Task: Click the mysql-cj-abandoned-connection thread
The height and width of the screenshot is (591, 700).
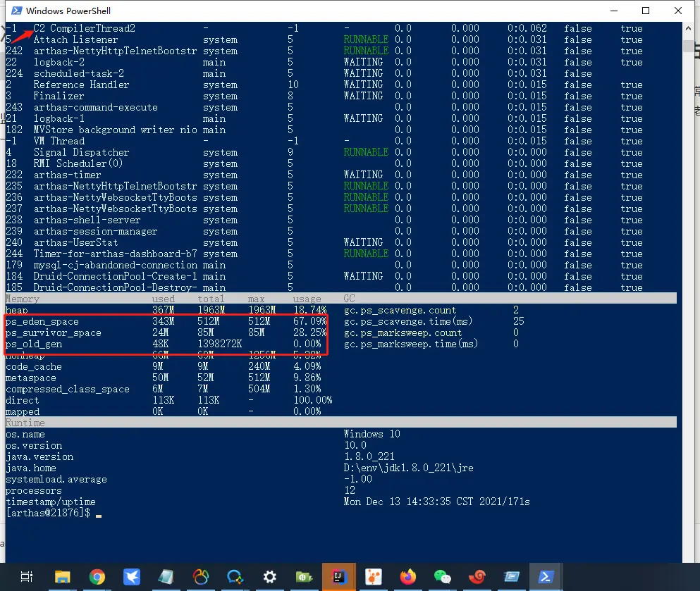Action: point(115,266)
